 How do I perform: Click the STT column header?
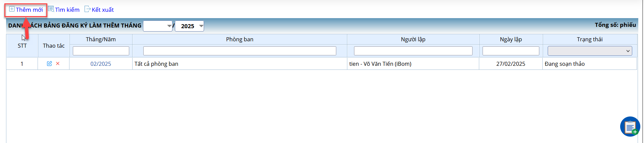(22, 46)
